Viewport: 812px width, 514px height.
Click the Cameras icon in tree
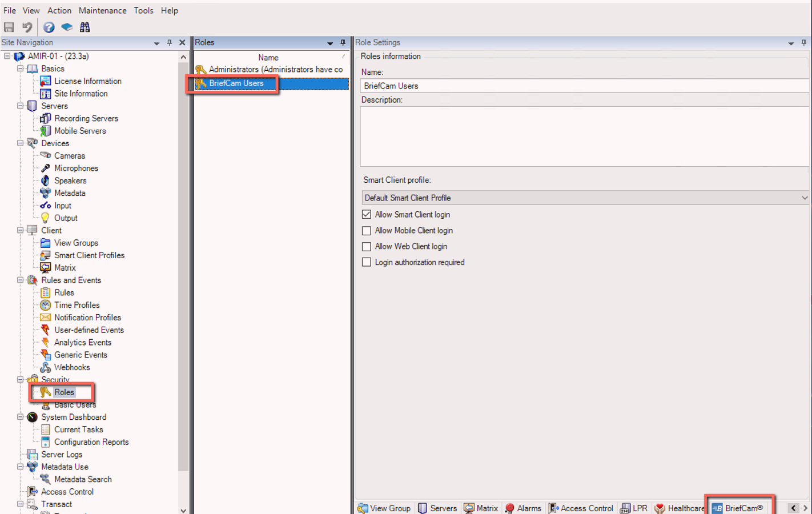[45, 156]
